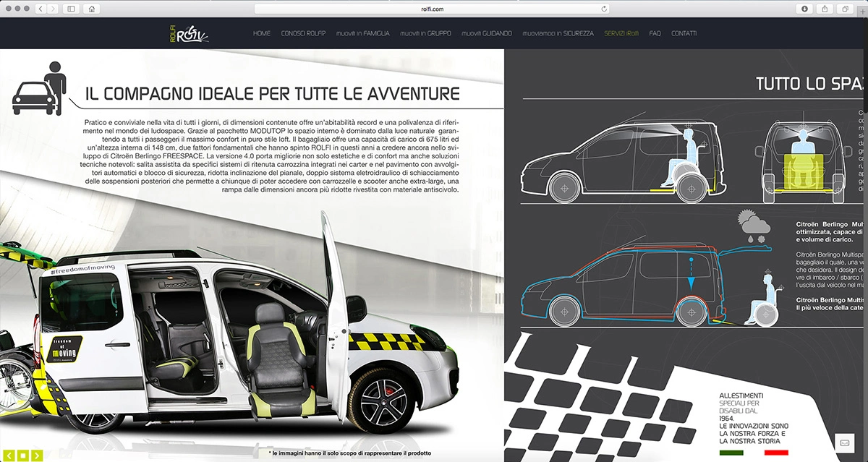Open the HOME menu item

click(x=262, y=33)
